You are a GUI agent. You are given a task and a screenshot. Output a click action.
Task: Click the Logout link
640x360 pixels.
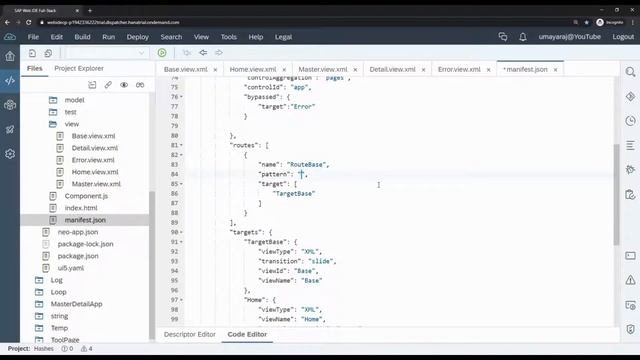pos(623,37)
